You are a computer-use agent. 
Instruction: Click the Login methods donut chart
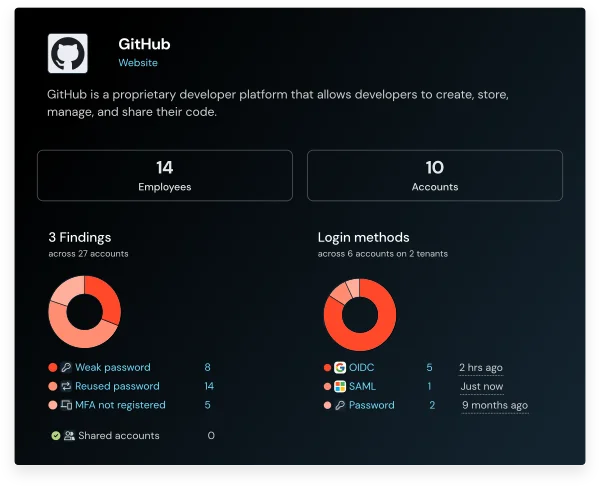pyautogui.click(x=360, y=315)
